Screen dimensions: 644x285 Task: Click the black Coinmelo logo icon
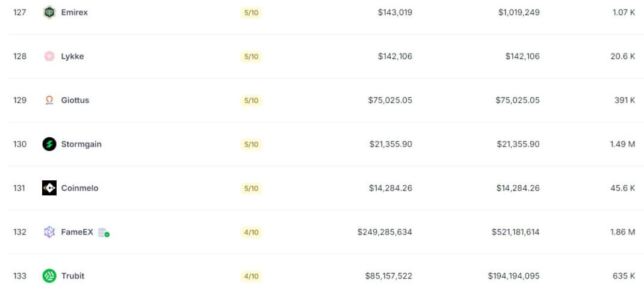tap(49, 188)
